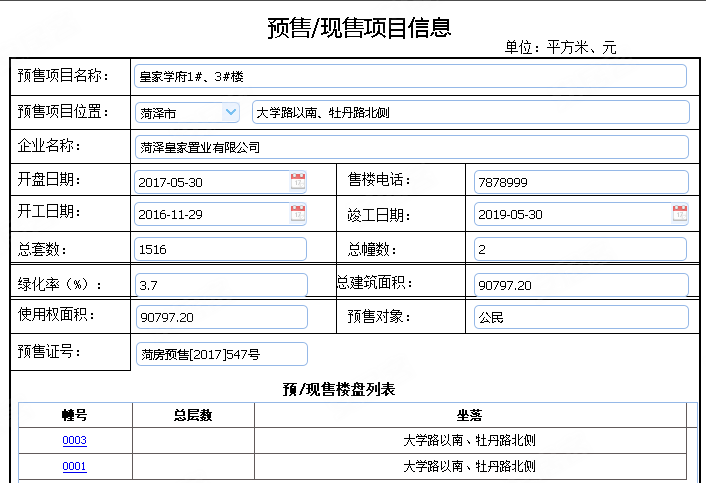This screenshot has width=706, height=483.
Task: Expand the 菏泽市 city dropdown
Action: pos(231,113)
